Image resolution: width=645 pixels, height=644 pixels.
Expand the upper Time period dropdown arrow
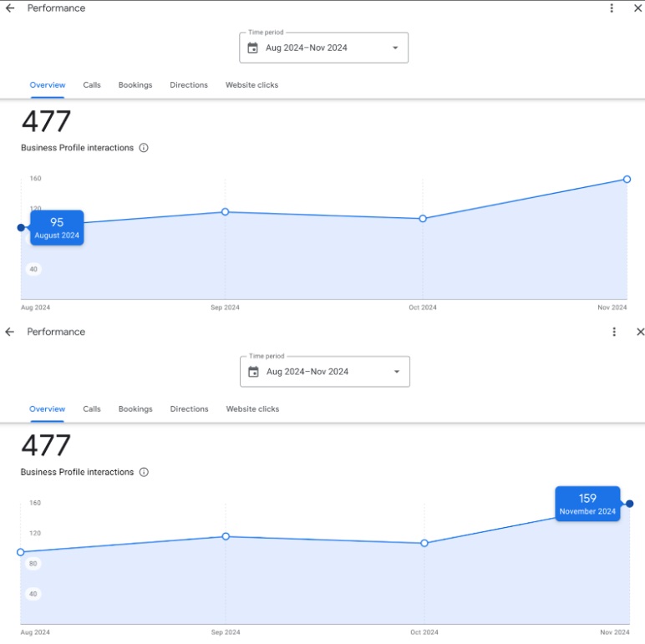click(395, 48)
